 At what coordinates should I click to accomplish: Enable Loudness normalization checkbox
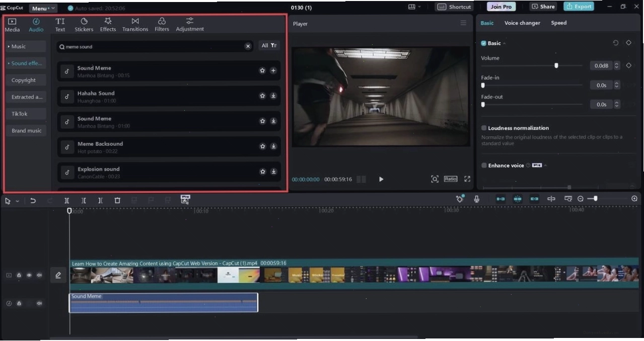click(484, 128)
